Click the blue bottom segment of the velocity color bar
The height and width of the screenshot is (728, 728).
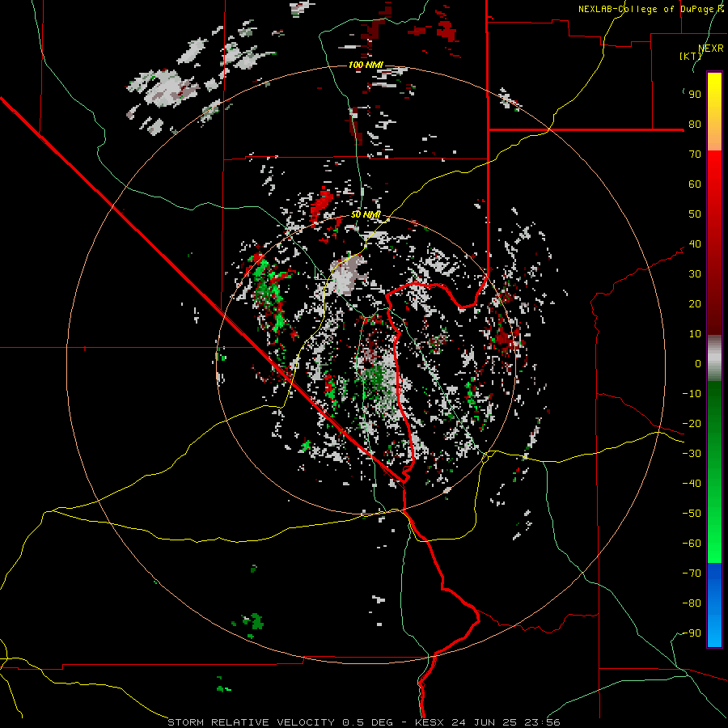(714, 605)
